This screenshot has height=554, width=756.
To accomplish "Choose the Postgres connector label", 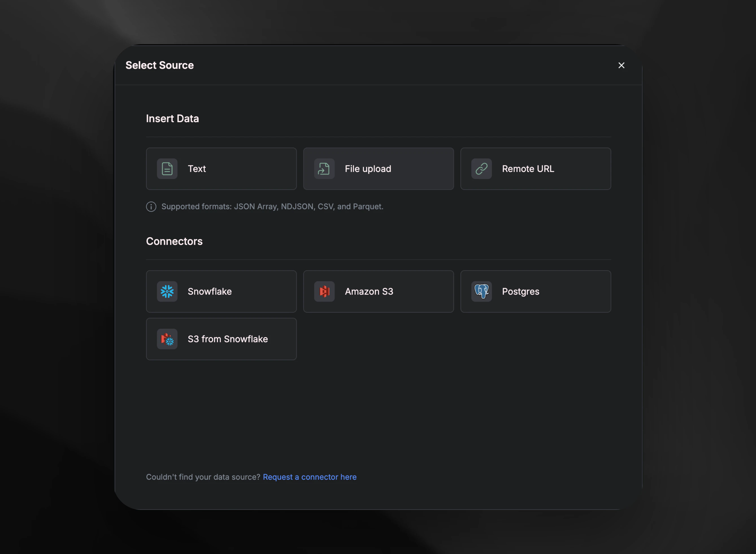I will pyautogui.click(x=520, y=291).
